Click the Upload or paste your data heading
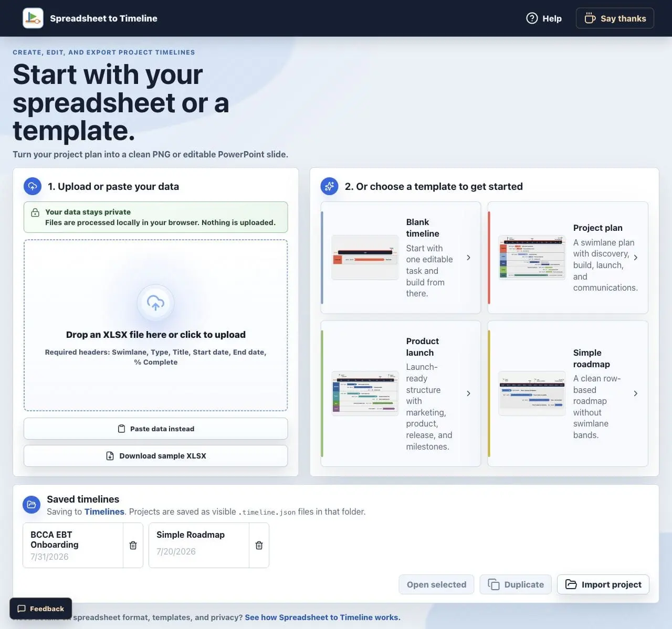Screen dimensions: 672x629 [x=113, y=186]
